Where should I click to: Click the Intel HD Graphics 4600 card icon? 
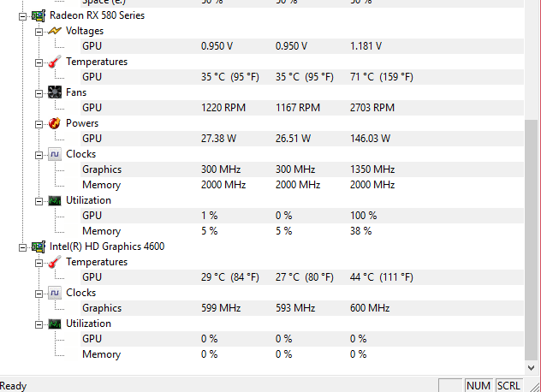(x=39, y=246)
